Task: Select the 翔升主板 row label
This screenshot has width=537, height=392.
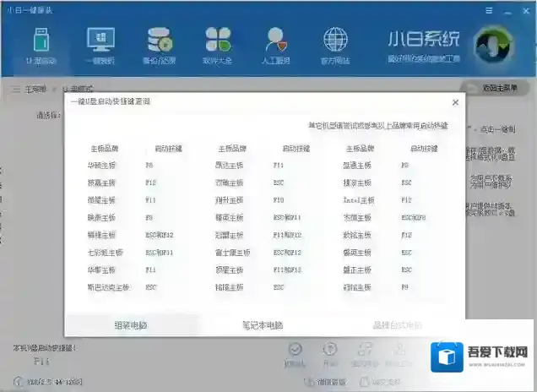Action: tap(229, 200)
